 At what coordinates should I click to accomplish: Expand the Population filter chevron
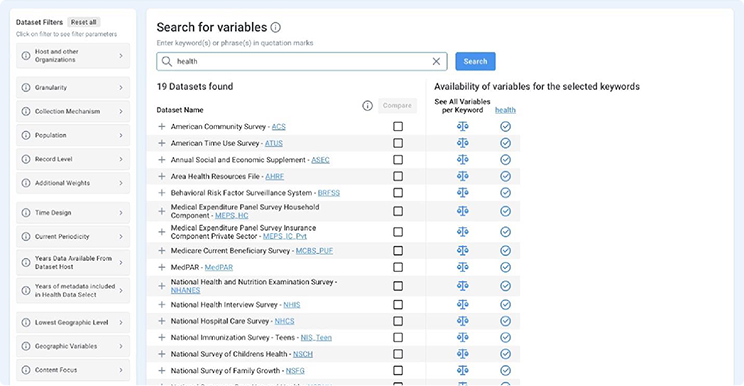(x=121, y=135)
